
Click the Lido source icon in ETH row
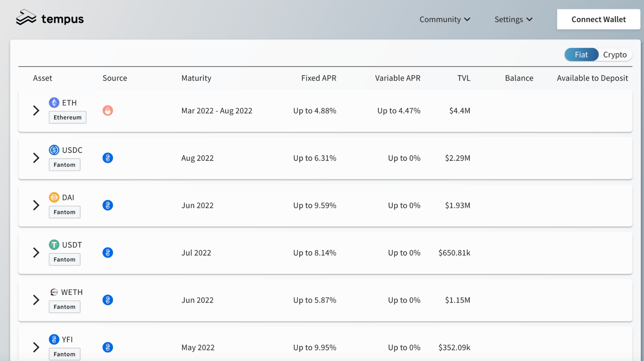tap(107, 110)
